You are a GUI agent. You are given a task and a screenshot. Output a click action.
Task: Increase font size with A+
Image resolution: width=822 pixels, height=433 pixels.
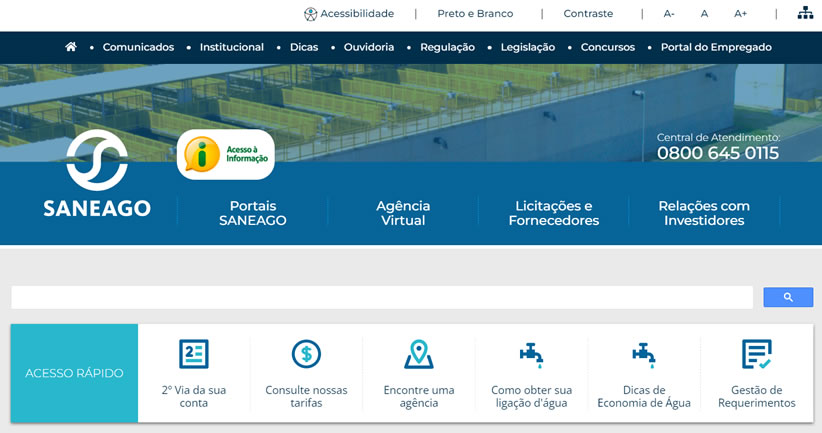[740, 14]
